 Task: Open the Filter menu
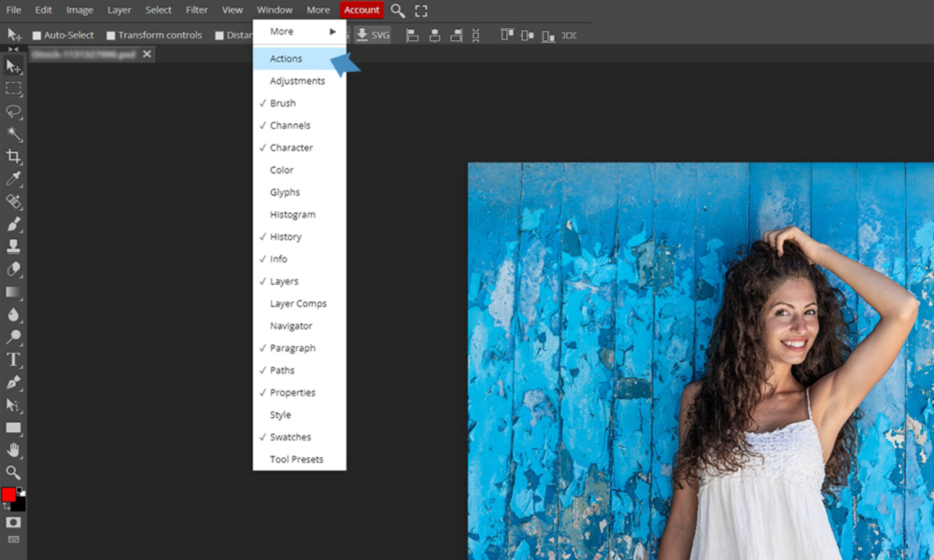pos(196,9)
